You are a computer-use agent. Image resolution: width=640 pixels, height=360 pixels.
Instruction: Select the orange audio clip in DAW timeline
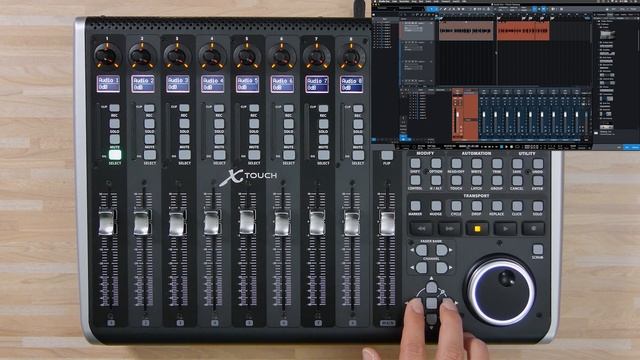(523, 31)
